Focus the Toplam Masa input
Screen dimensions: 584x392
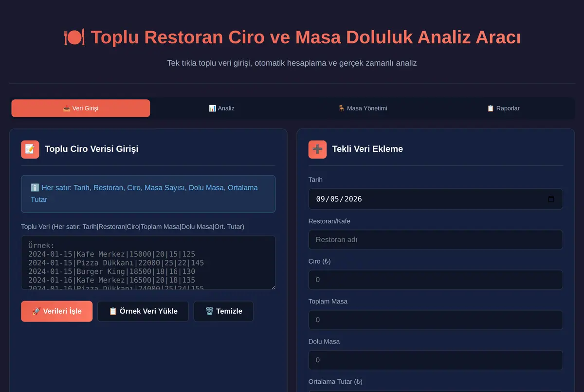436,320
